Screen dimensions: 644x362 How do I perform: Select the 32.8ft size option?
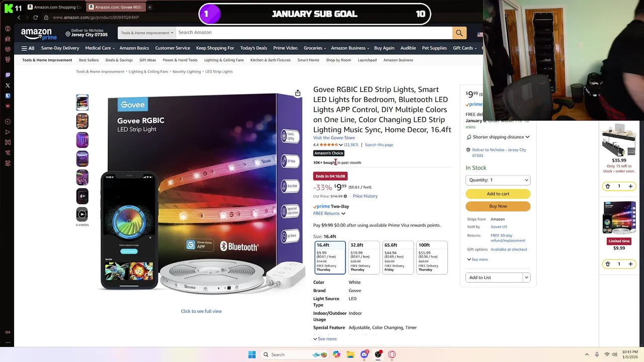tap(364, 257)
